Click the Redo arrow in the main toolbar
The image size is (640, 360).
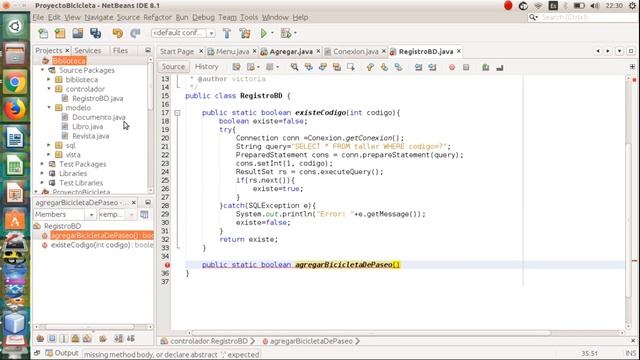click(135, 33)
